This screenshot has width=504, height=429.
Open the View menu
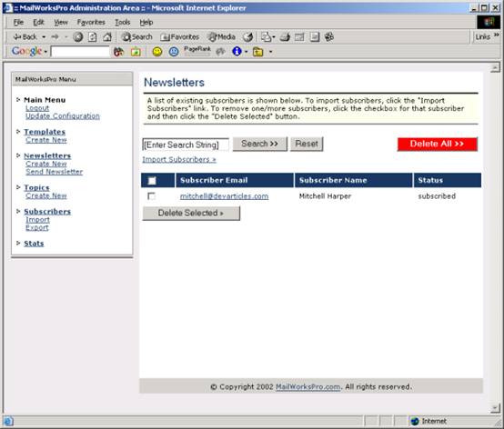[x=61, y=22]
